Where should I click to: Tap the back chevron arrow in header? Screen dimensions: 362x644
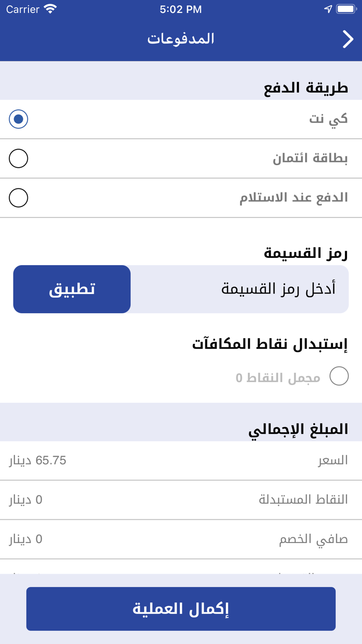point(348,39)
